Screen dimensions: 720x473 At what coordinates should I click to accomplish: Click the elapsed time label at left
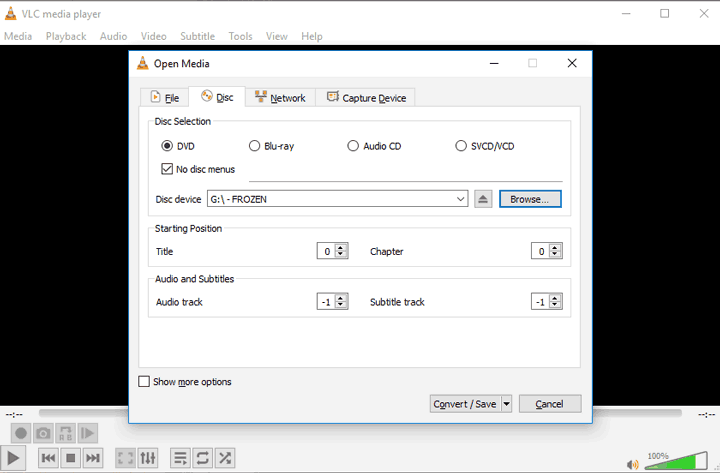pyautogui.click(x=14, y=415)
